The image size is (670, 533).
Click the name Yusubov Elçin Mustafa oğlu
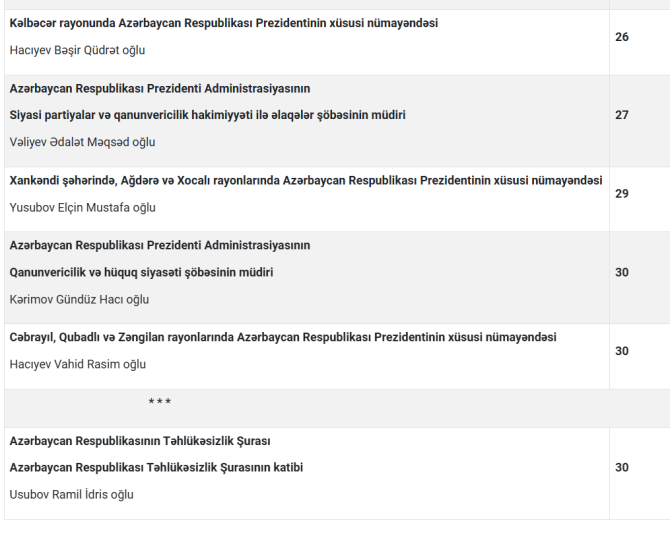click(82, 208)
